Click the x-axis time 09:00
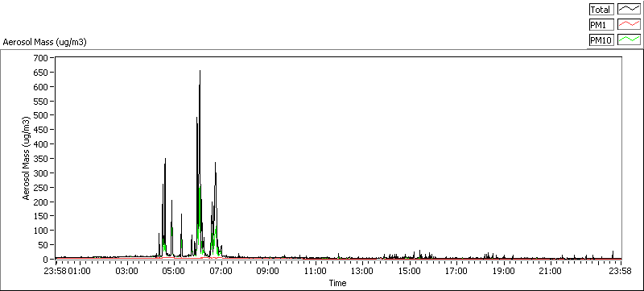This screenshot has width=644, height=291. (x=268, y=271)
